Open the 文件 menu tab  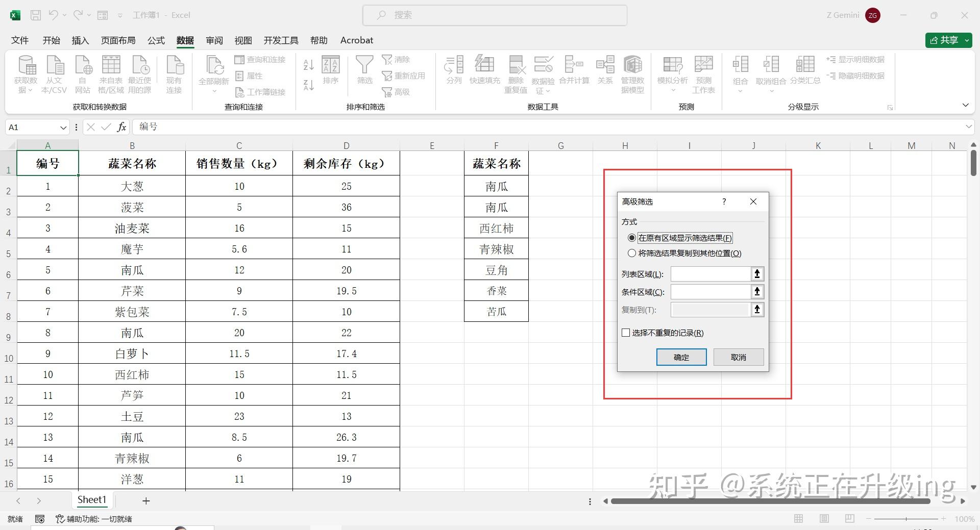click(x=20, y=40)
